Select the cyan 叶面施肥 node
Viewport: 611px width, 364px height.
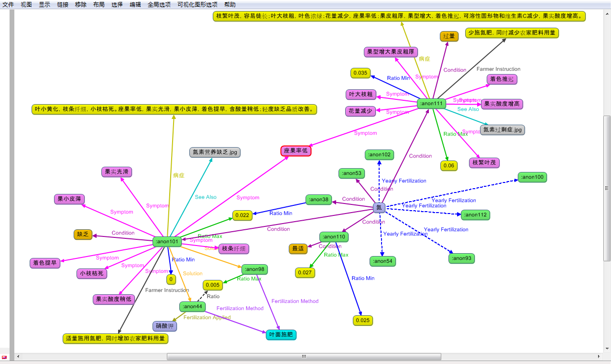click(x=281, y=335)
